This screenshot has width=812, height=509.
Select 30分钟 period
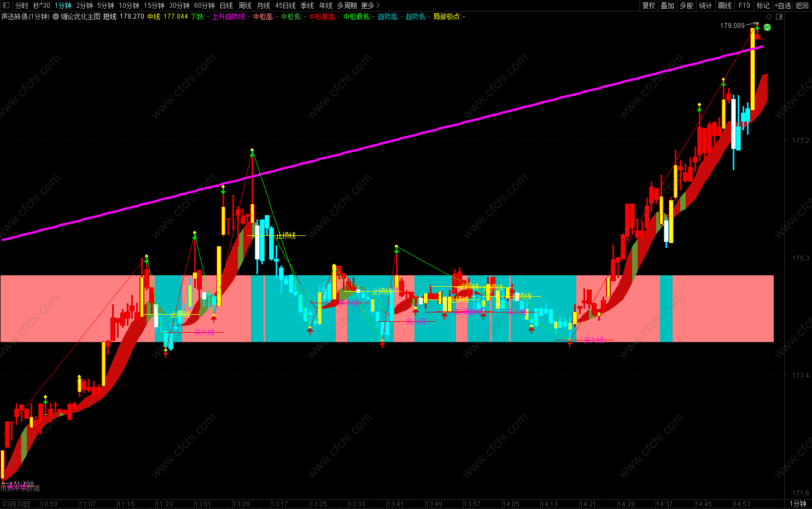(x=179, y=5)
